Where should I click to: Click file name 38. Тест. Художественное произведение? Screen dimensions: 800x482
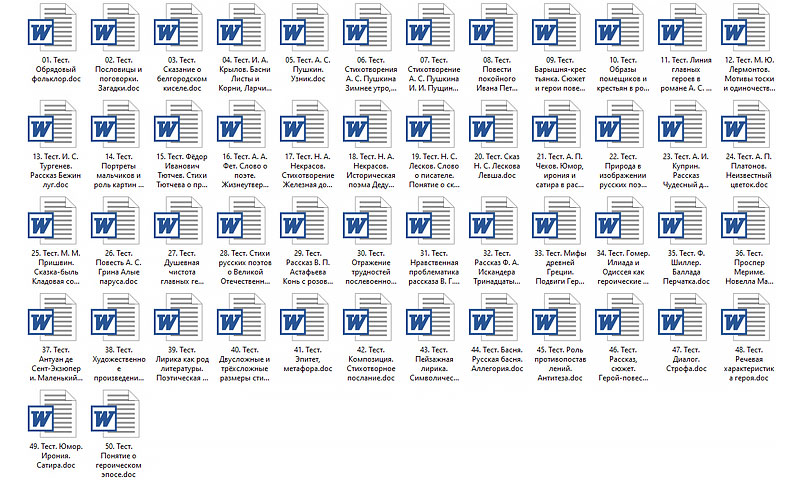[x=119, y=364]
